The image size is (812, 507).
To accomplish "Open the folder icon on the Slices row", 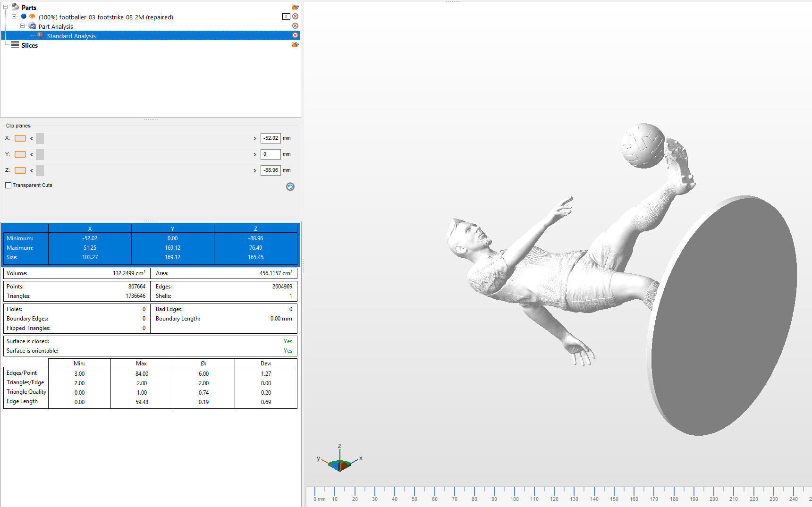I will tap(295, 45).
